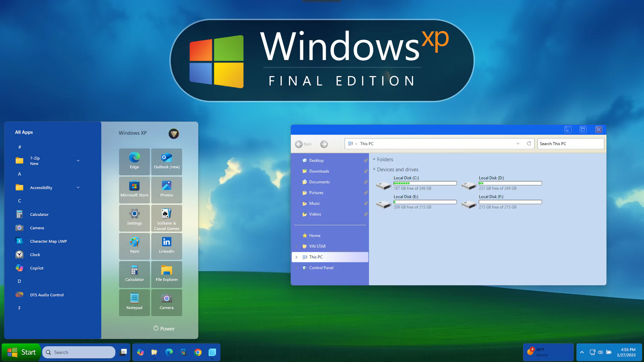Start Solitaire & Casual Games

coord(166,218)
